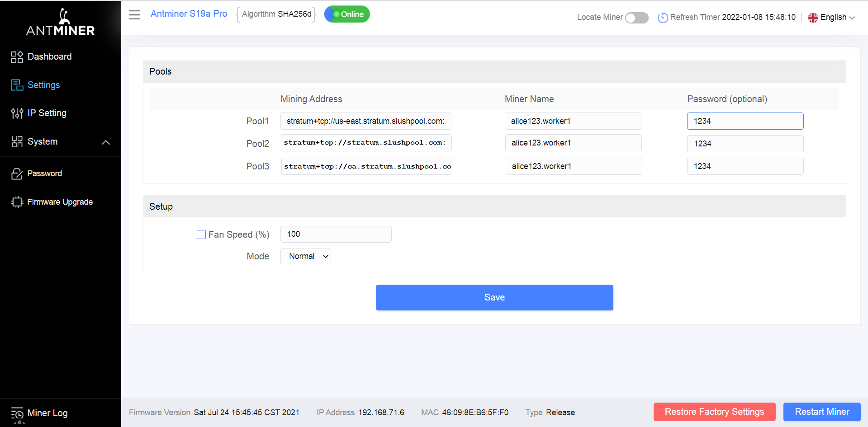
Task: Click the System icon in sidebar
Action: [x=17, y=141]
